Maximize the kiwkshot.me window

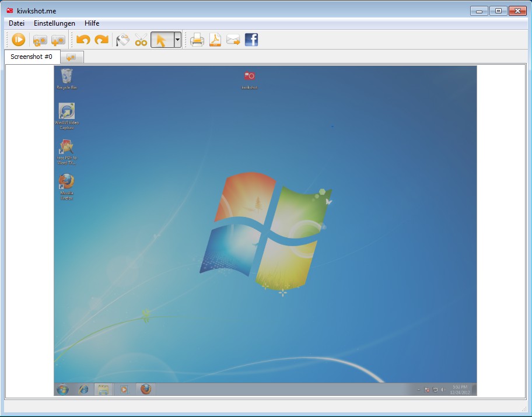coord(498,11)
